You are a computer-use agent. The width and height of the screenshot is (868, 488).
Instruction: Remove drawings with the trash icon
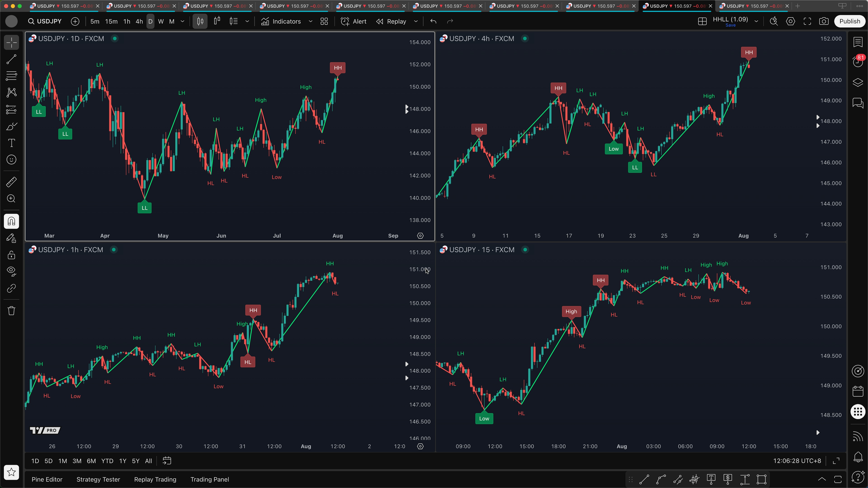point(12,310)
